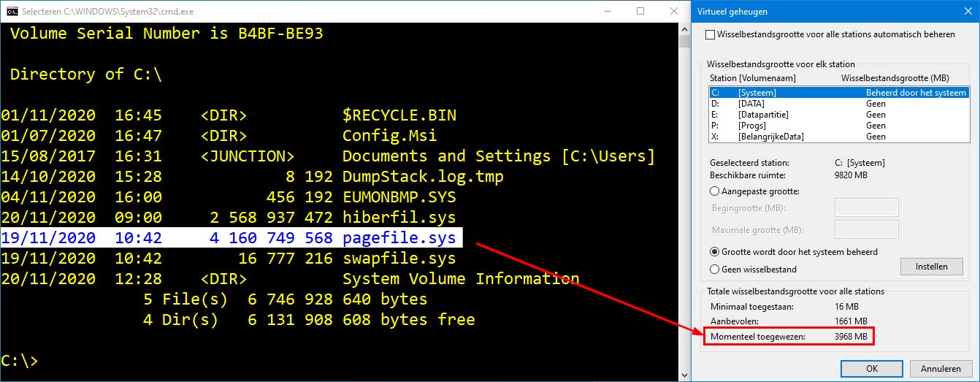Click the highlighted pagefile.sys line
This screenshot has height=382, width=980.
click(x=232, y=238)
